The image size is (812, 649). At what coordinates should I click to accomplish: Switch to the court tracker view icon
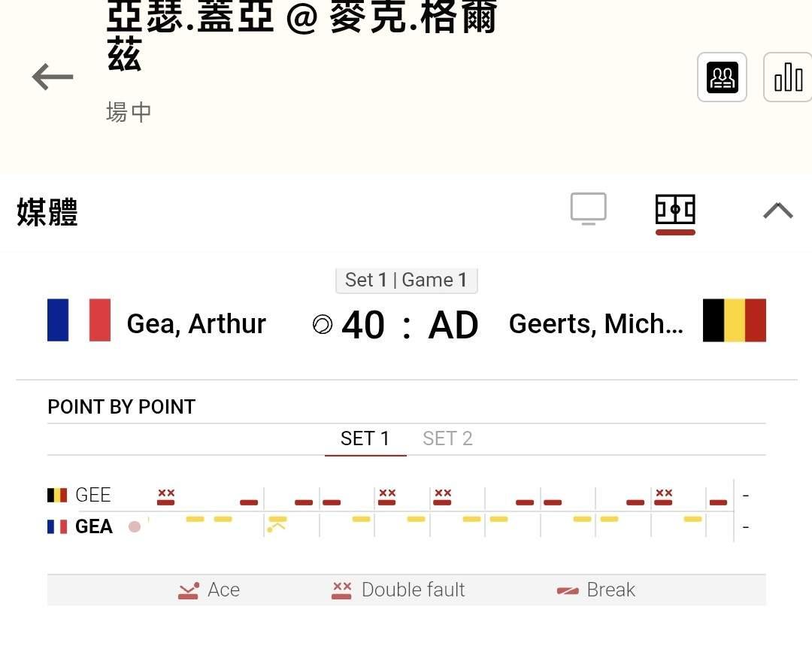(675, 210)
